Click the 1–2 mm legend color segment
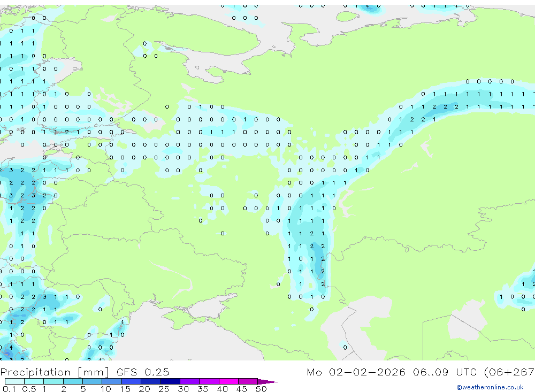This screenshot has width=535, height=392. click(53, 381)
